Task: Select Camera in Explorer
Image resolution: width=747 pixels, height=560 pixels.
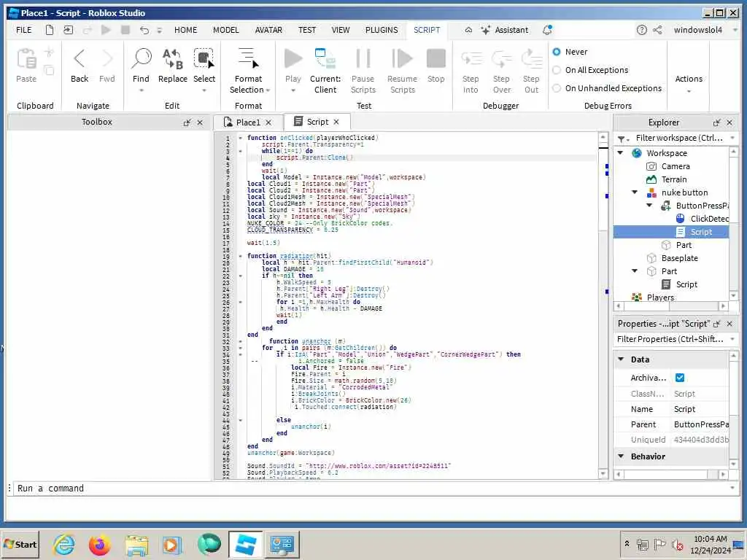Action: [x=675, y=166]
